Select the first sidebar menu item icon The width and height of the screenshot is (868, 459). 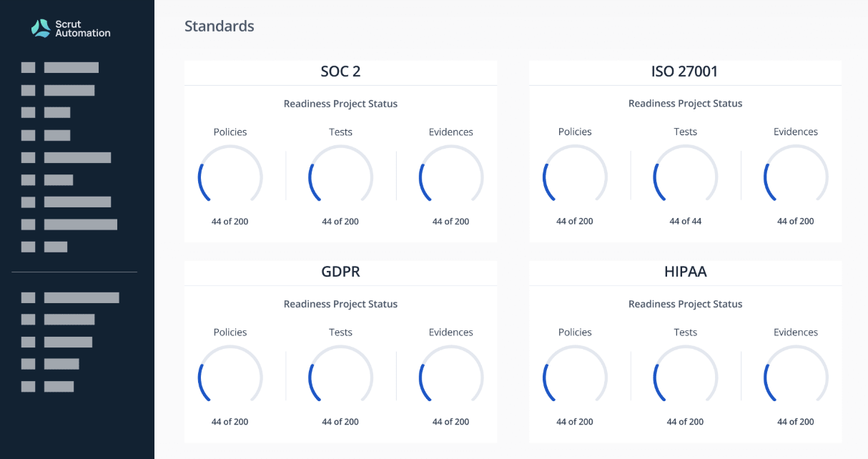28,68
